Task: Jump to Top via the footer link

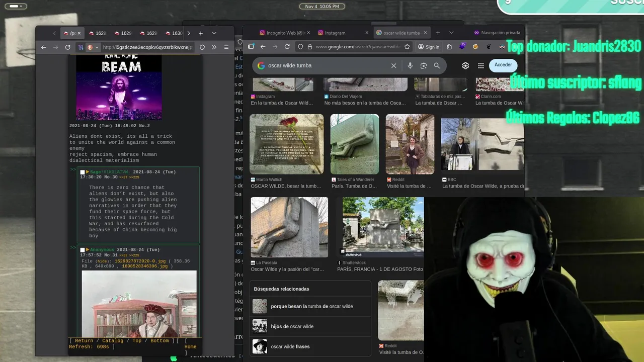Action: click(x=137, y=341)
